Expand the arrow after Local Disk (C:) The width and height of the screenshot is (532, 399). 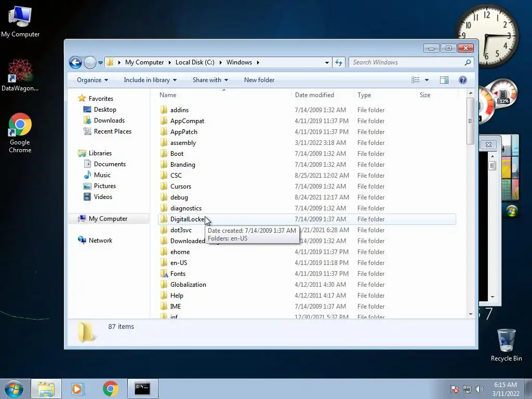(x=220, y=62)
